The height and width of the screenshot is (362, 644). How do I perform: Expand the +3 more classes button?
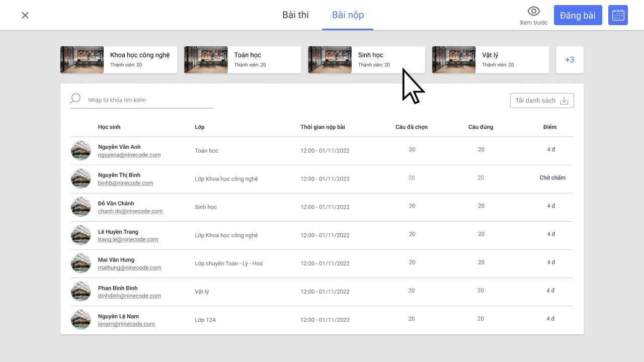point(570,60)
